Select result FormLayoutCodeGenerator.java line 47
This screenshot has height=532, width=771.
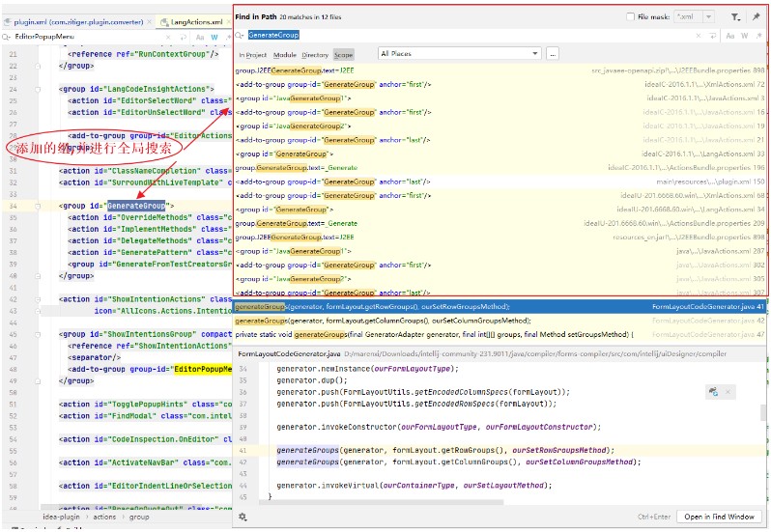click(500, 334)
